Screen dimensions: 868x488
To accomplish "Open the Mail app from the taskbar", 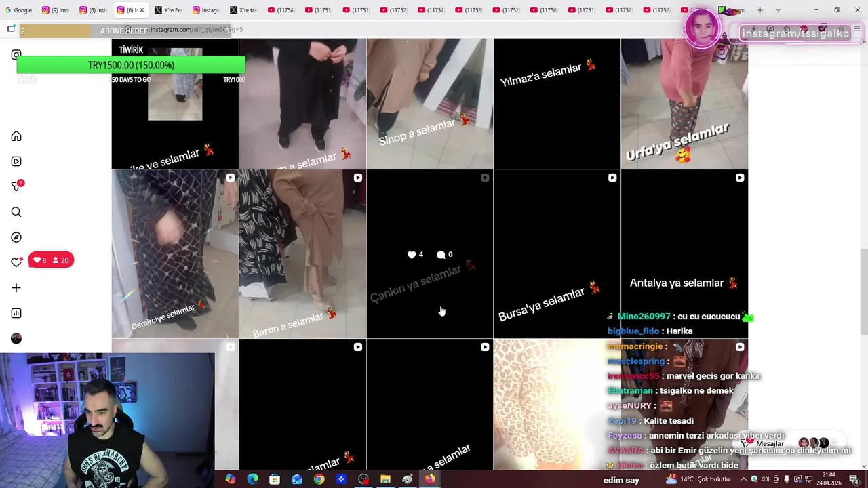I will 297,479.
